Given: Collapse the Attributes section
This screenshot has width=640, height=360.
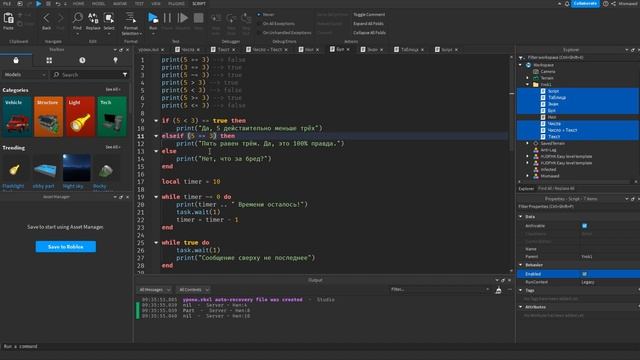Looking at the screenshot, I should point(521,307).
